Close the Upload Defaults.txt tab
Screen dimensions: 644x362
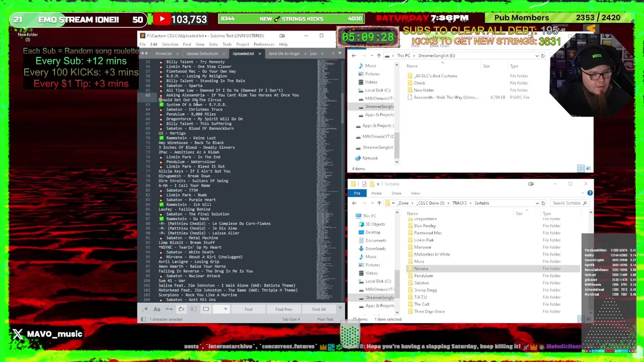224,54
